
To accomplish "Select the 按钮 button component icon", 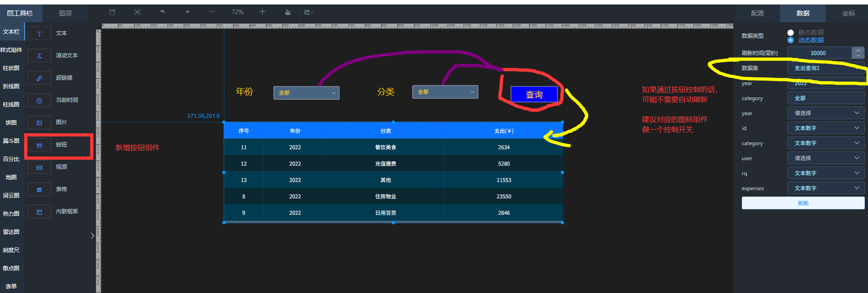I will (39, 145).
